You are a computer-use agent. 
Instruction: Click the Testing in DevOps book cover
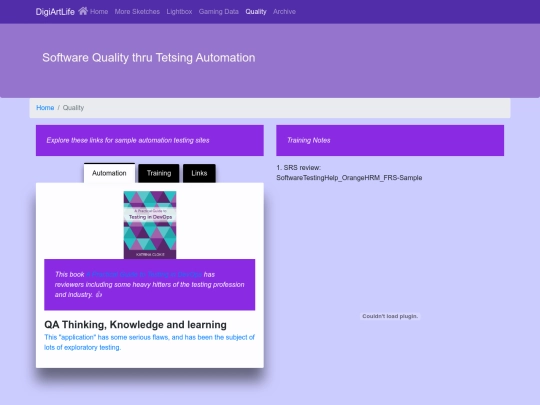coord(150,225)
